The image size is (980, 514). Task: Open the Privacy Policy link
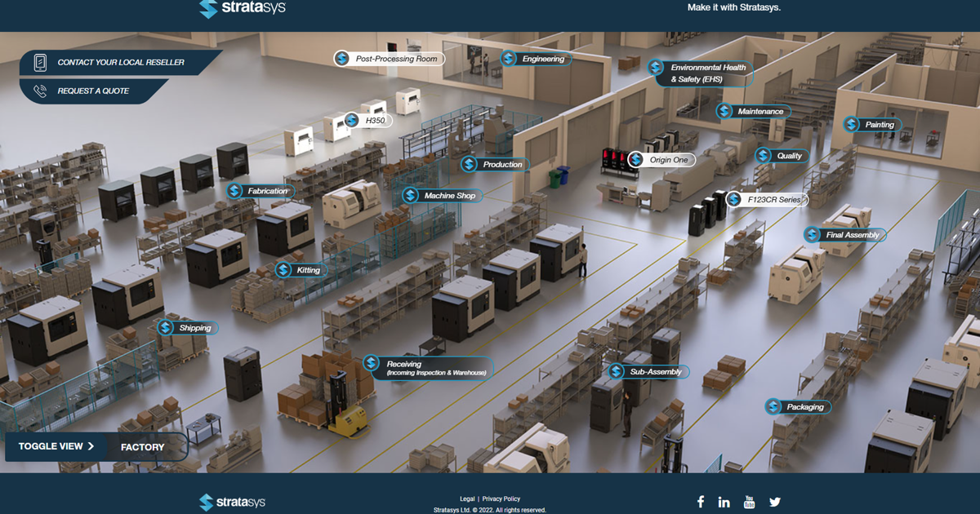pyautogui.click(x=501, y=498)
